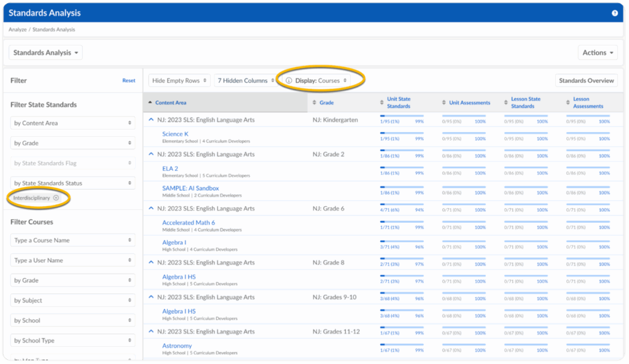Click Filter State Standards heading

pos(44,104)
